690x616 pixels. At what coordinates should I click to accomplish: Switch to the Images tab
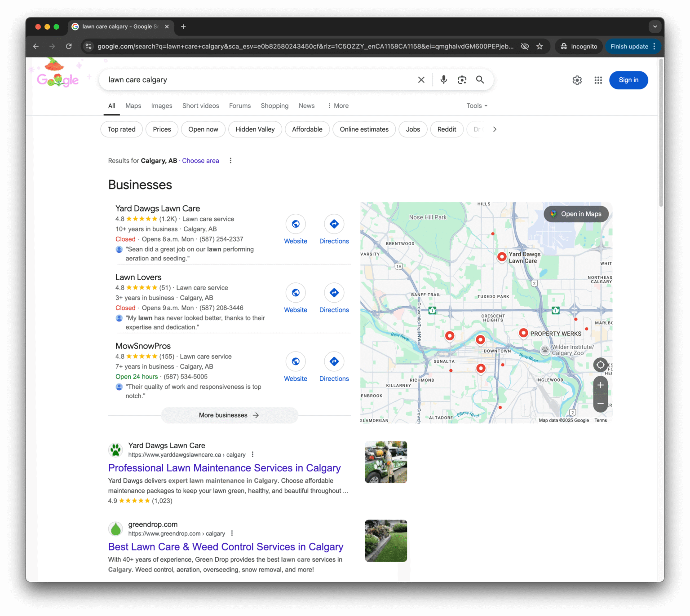tap(162, 106)
